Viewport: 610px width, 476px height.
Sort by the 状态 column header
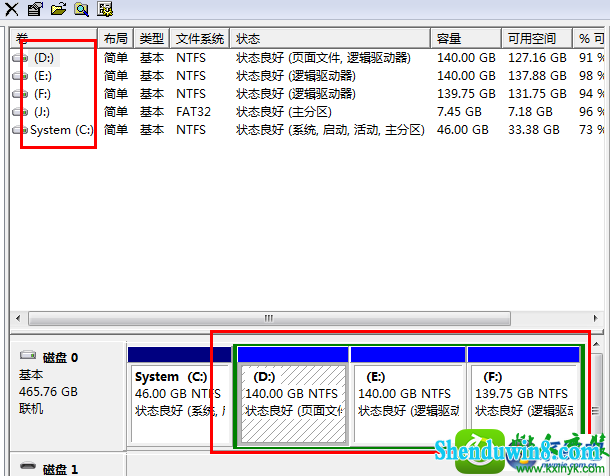click(330, 38)
